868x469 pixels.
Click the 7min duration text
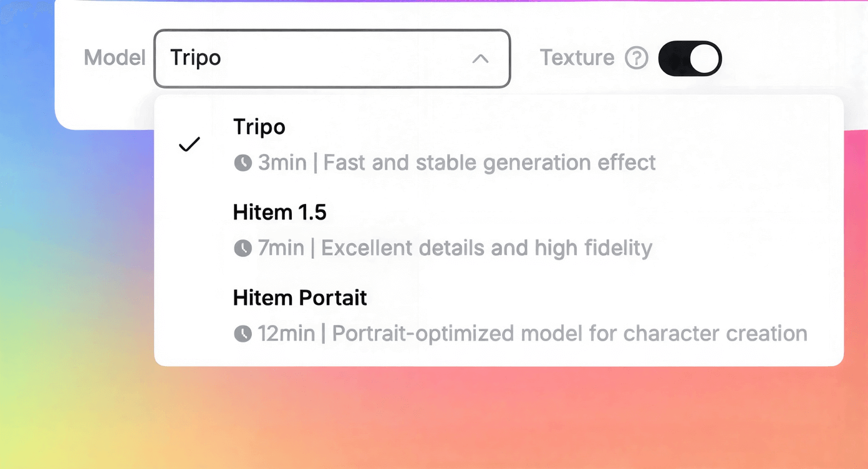coord(281,248)
